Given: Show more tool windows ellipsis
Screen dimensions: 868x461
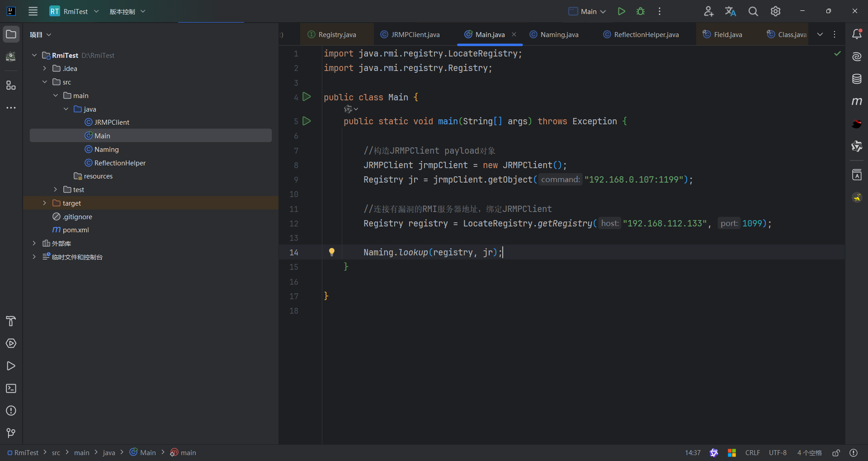Looking at the screenshot, I should coord(11,108).
